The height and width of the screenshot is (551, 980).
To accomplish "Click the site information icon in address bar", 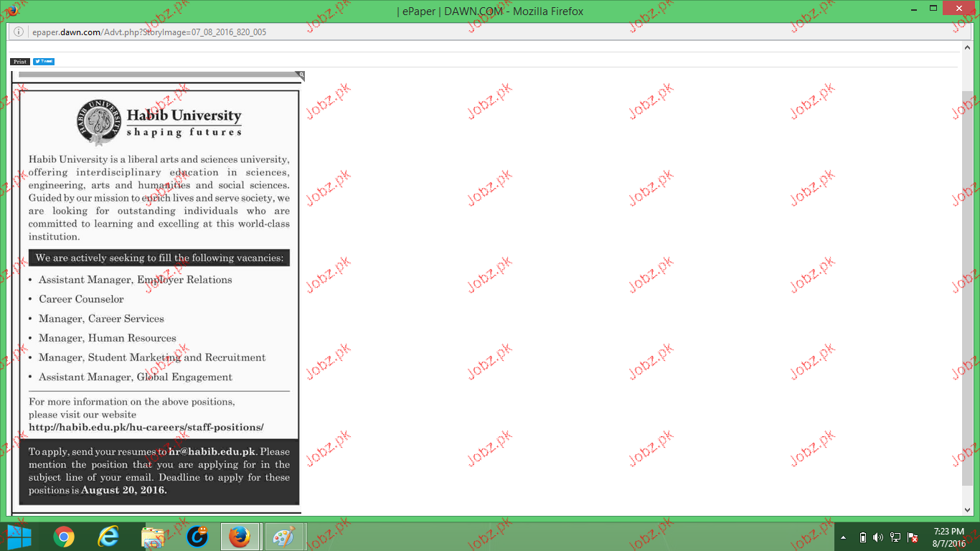I will coord(19,32).
